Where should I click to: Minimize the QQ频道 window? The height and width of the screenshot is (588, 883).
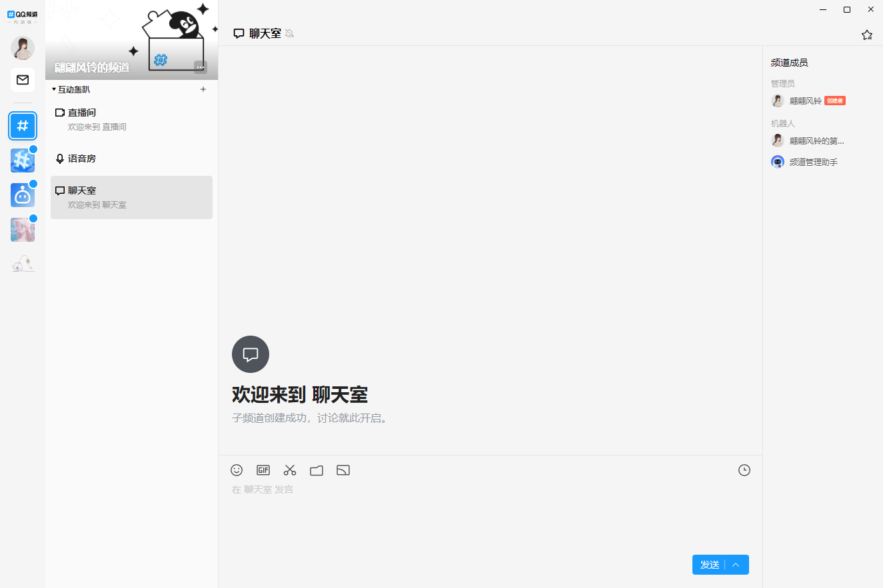coord(823,9)
